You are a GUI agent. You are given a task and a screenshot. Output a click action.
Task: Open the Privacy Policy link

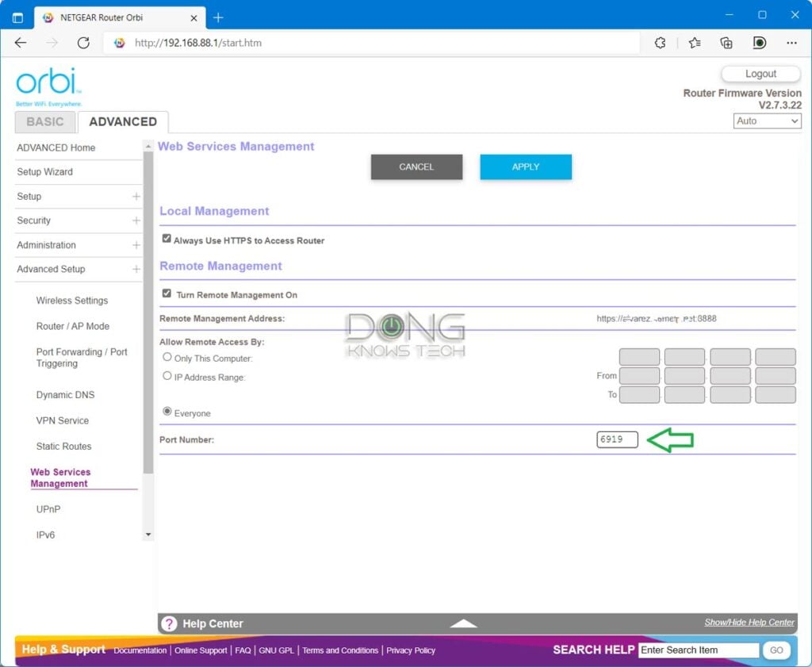(411, 650)
